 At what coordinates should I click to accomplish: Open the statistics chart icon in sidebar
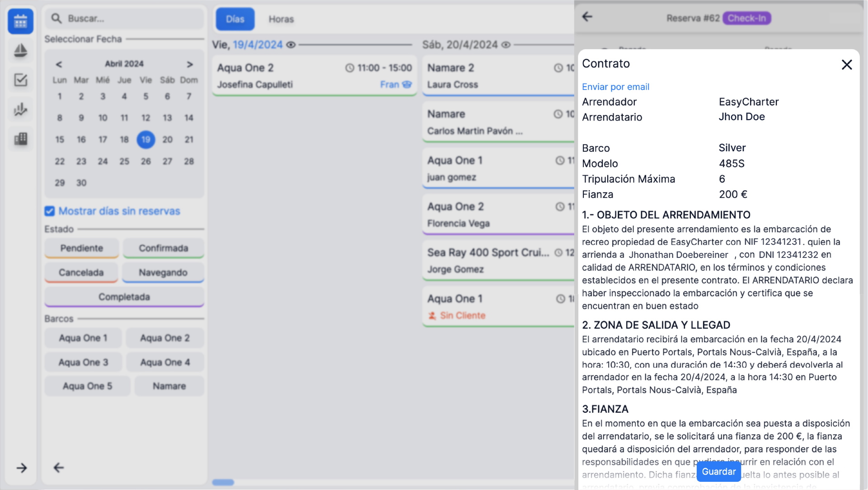[20, 109]
